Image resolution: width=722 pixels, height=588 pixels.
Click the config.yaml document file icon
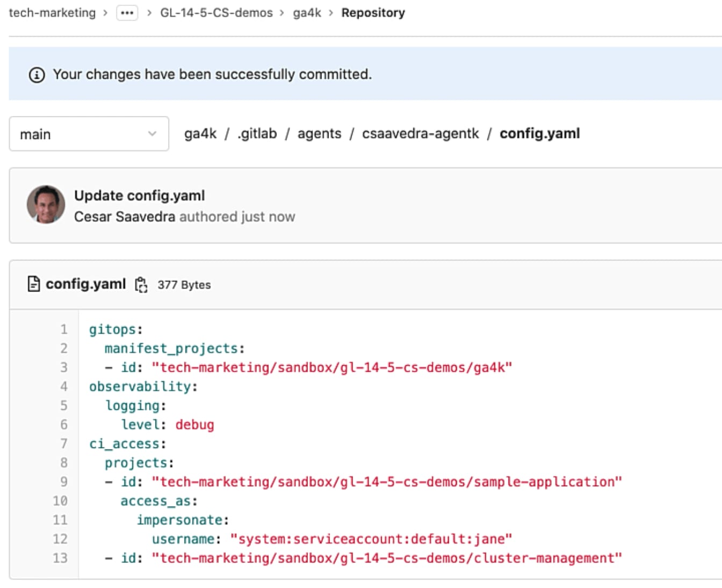tap(33, 284)
